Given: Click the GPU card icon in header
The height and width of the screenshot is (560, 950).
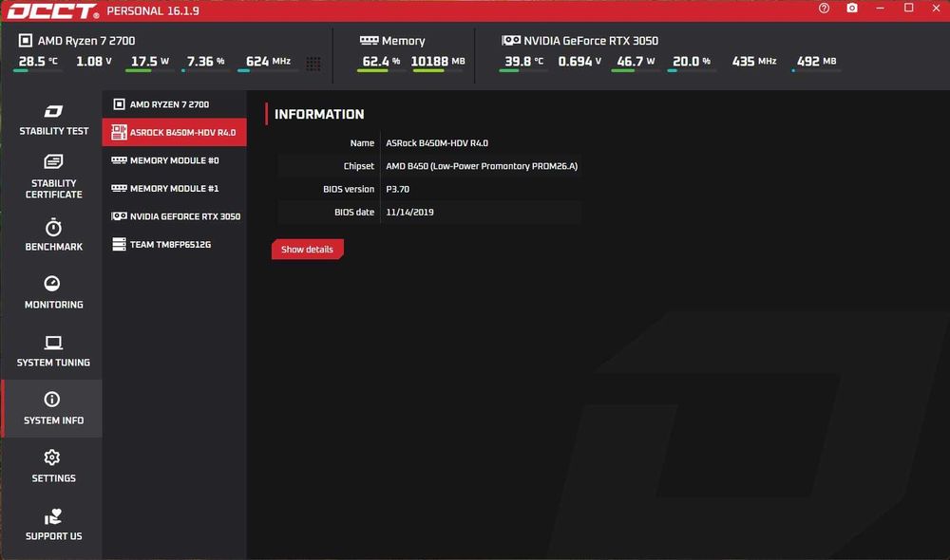Looking at the screenshot, I should tap(511, 41).
